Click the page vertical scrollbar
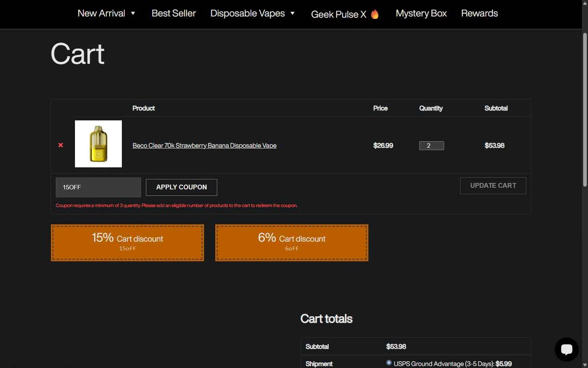 [x=585, y=110]
